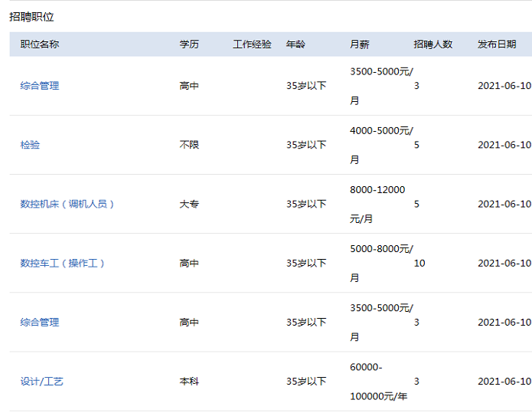This screenshot has height=413, width=532.
Task: Open the 综合管理 link in fifth row
Action: (x=39, y=323)
